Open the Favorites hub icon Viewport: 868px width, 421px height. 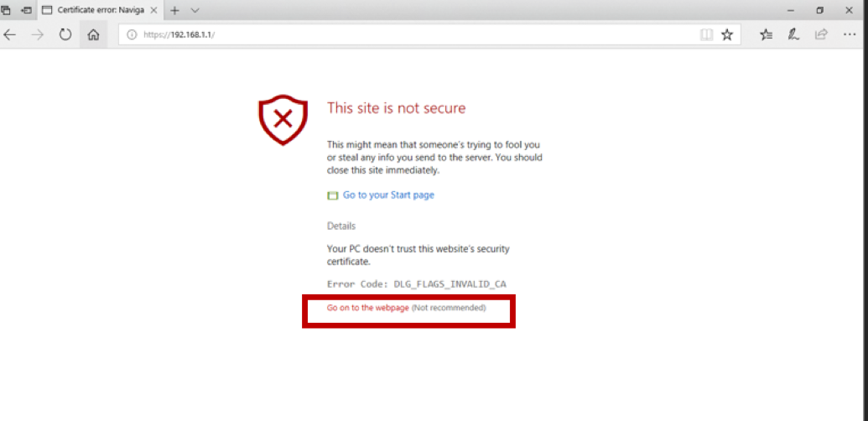tap(766, 35)
